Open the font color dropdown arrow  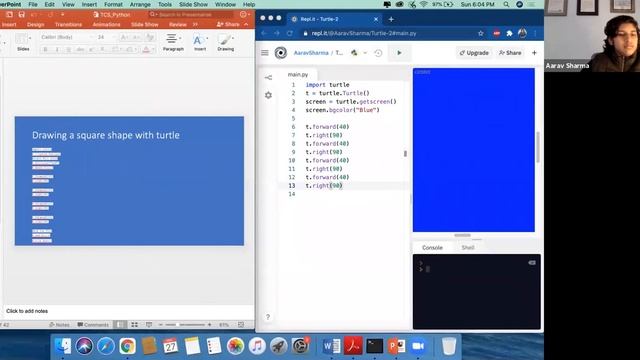(153, 50)
